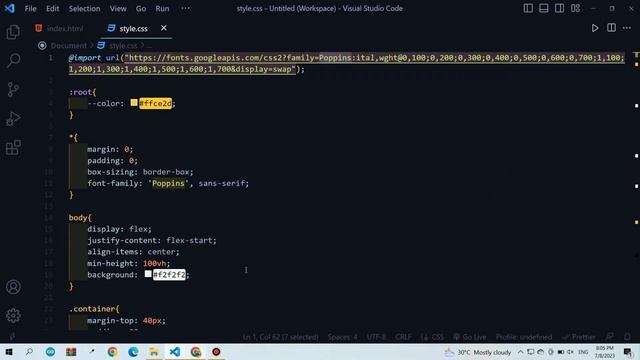The width and height of the screenshot is (640, 360).
Task: Open the Windows Start menu
Action: point(9,352)
